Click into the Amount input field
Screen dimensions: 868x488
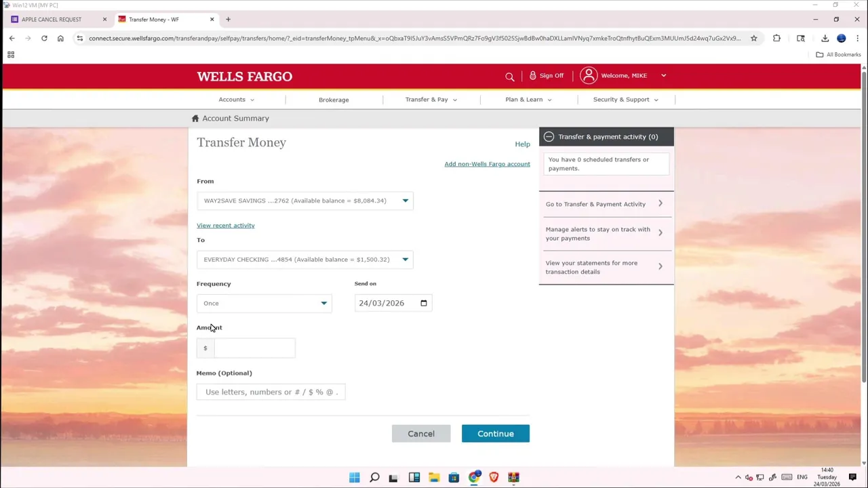click(254, 348)
